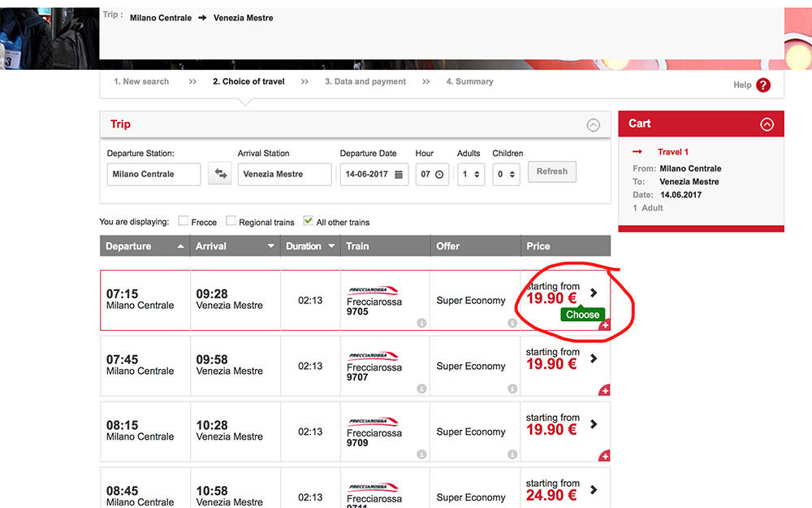Click the clock icon in Hour field
The width and height of the screenshot is (812, 508).
[439, 175]
